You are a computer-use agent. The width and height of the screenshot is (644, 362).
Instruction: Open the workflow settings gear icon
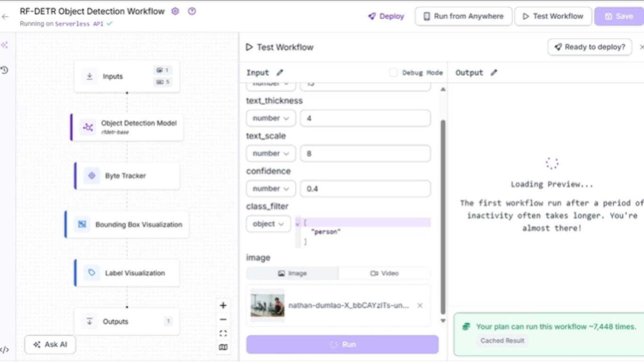(x=175, y=11)
